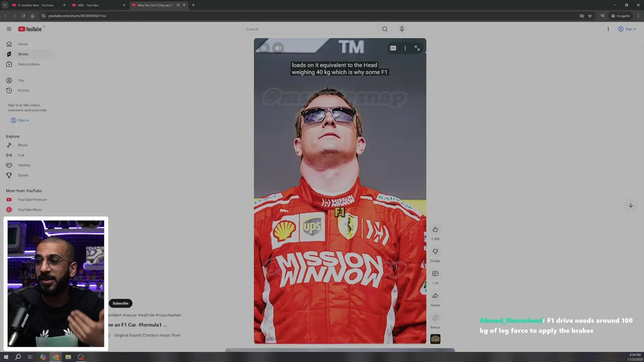644x362 pixels.
Task: Open YouTube settings three-dot menu
Action: (x=608, y=29)
